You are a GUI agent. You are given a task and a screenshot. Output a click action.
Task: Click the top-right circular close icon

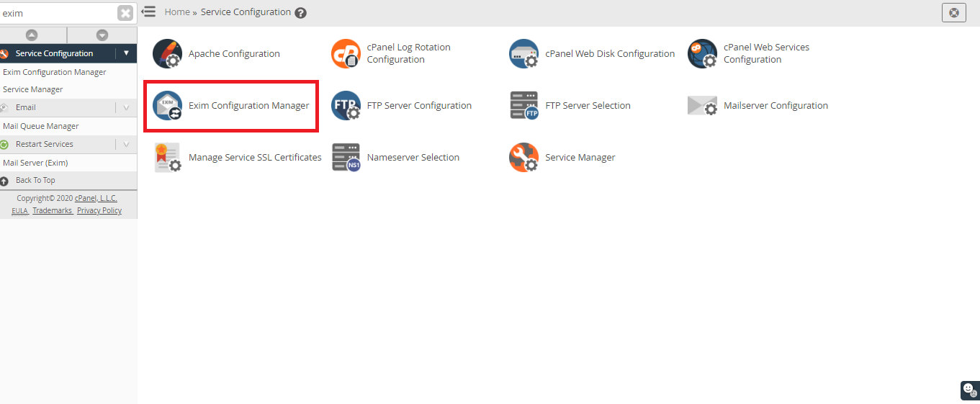point(954,12)
